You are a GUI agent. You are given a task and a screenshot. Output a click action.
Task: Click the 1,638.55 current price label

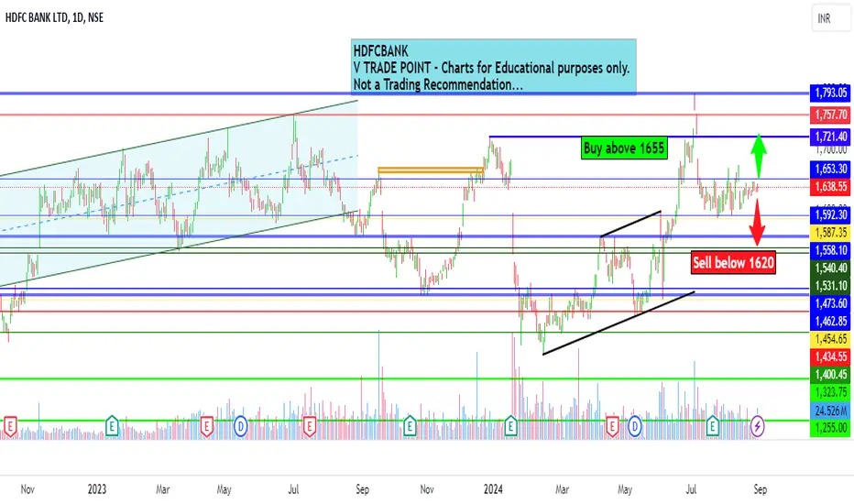tap(830, 187)
